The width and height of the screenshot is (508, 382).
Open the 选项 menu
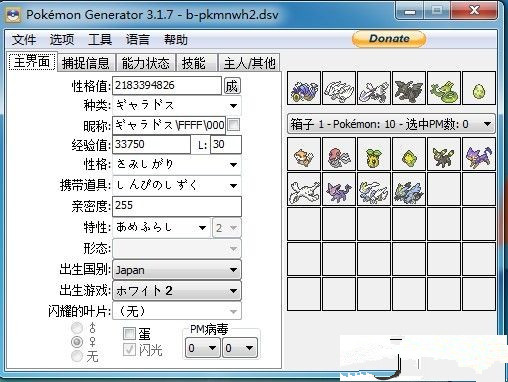click(62, 40)
